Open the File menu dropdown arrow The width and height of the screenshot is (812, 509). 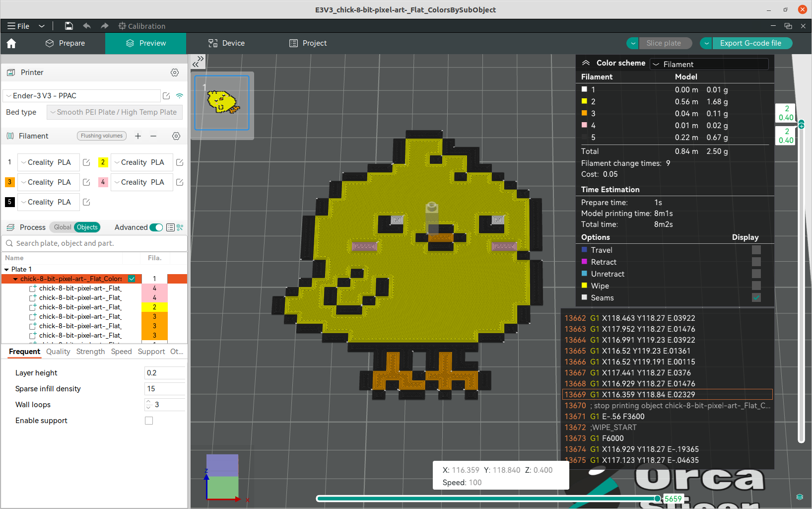tap(42, 26)
